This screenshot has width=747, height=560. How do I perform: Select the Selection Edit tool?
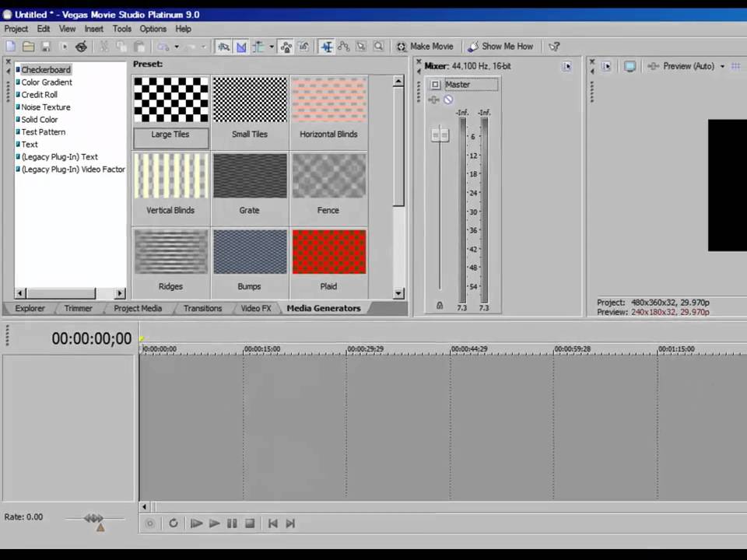point(361,47)
